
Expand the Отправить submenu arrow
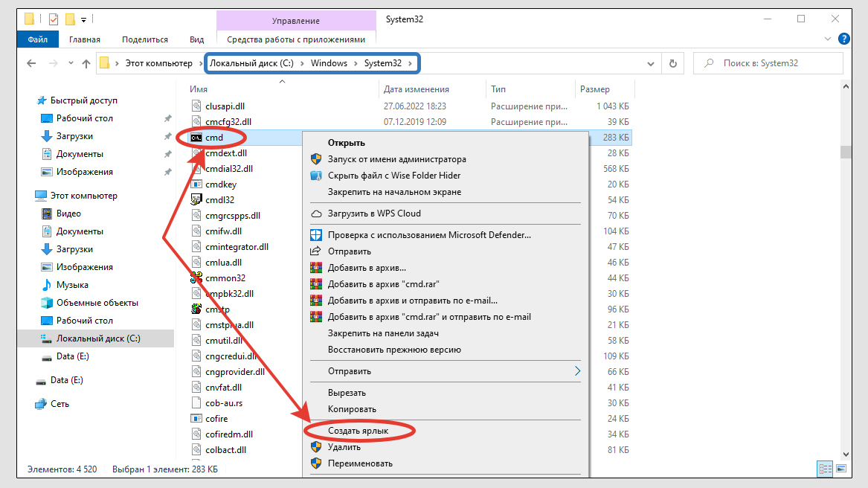tap(577, 370)
